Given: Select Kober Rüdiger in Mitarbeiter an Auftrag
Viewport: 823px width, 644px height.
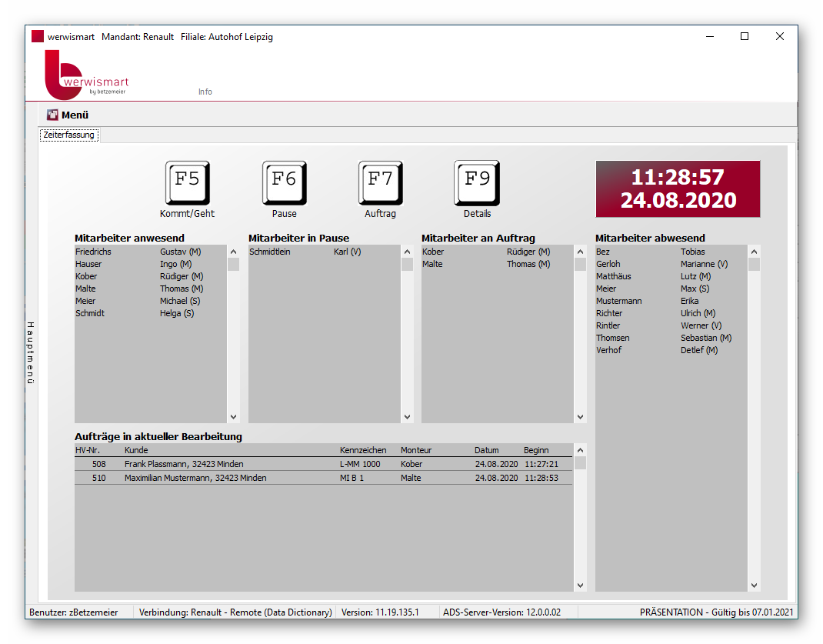Looking at the screenshot, I should [497, 252].
